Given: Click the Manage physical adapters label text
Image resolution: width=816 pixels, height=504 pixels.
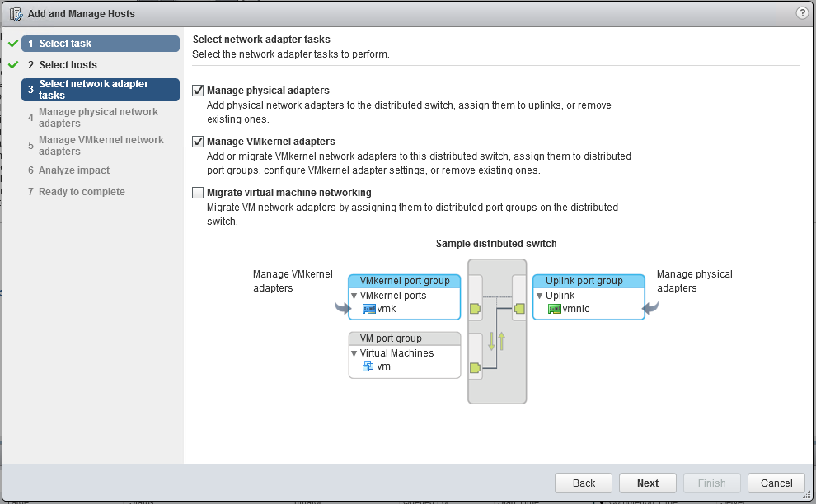Looking at the screenshot, I should click(268, 91).
